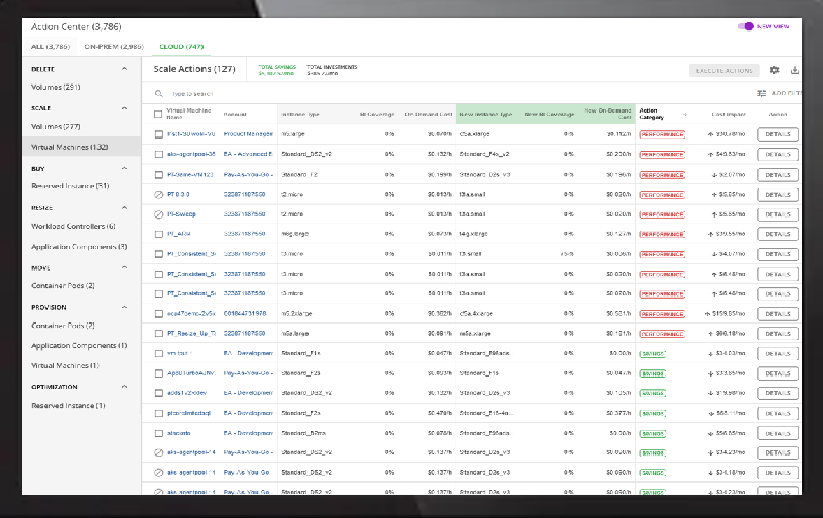Toggle the New View switch
The width and height of the screenshot is (823, 518).
(745, 26)
